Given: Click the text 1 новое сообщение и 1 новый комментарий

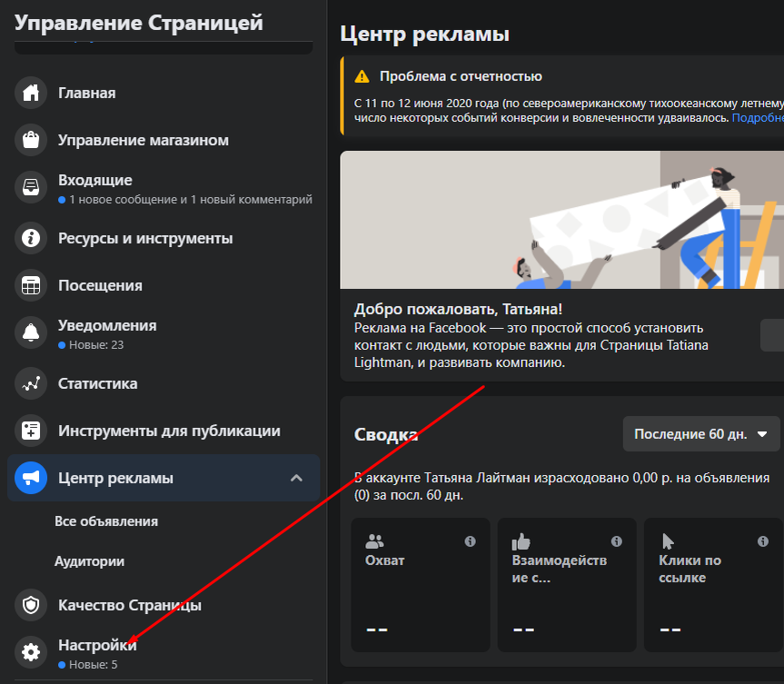Looking at the screenshot, I should coord(191,200).
